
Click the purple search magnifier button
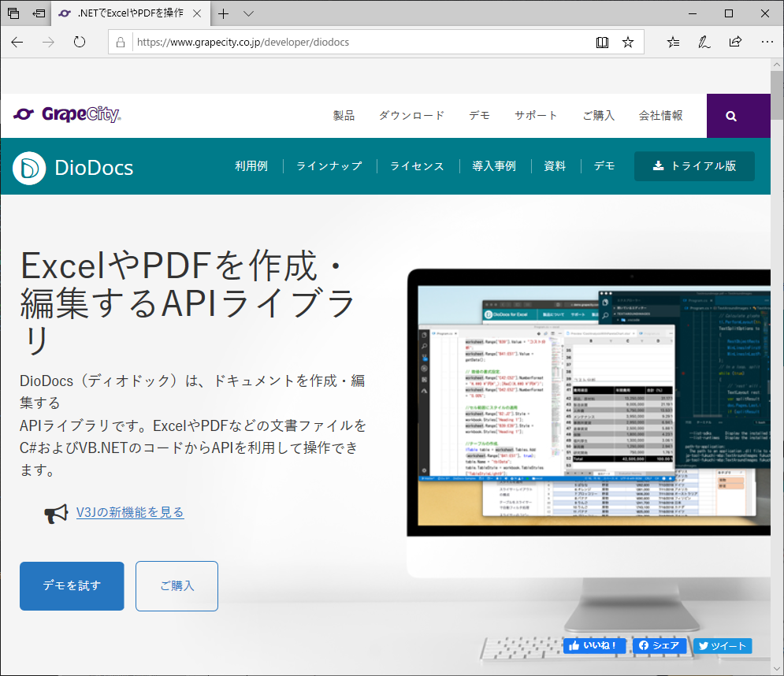coord(738,116)
